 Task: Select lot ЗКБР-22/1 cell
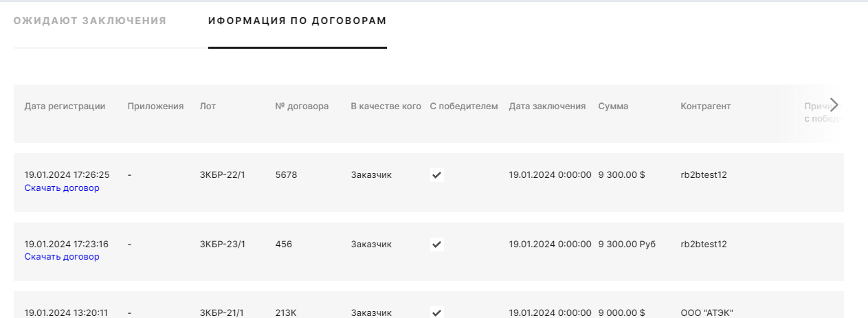[222, 175]
